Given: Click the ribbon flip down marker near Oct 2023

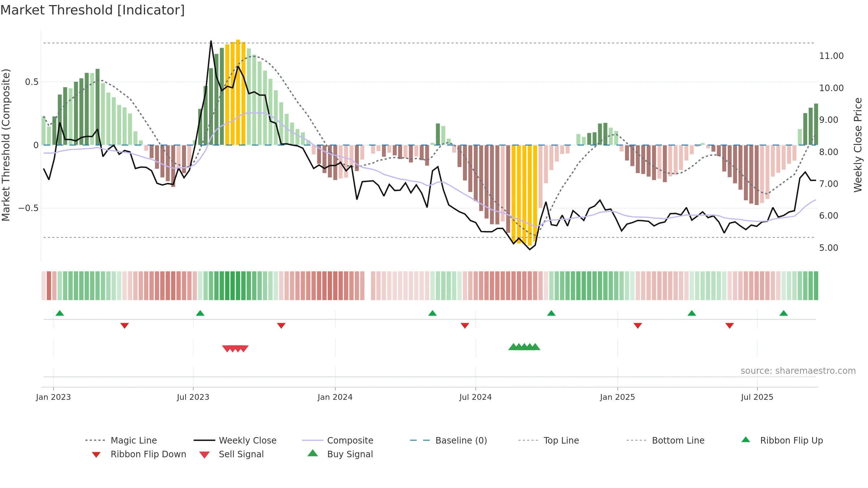Looking at the screenshot, I should 281,326.
